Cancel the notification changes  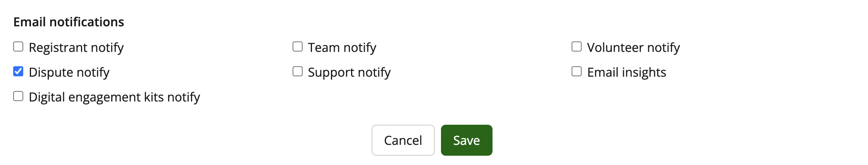(403, 140)
